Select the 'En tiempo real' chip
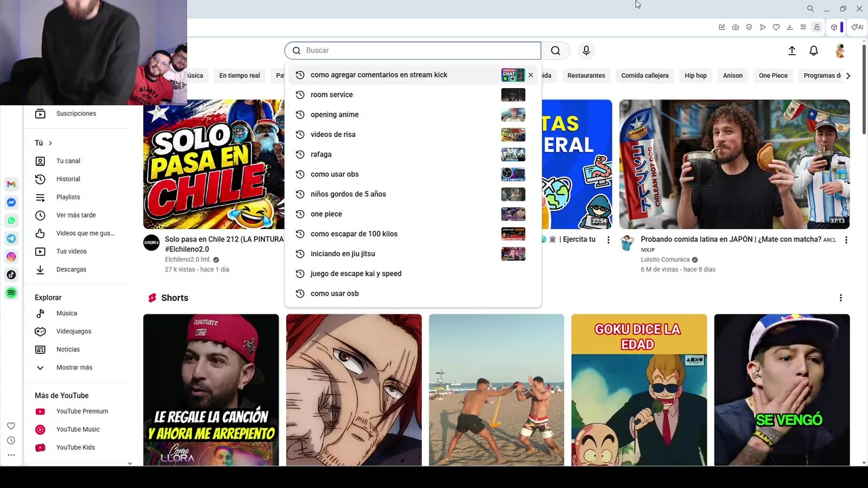868x488 pixels. click(239, 75)
